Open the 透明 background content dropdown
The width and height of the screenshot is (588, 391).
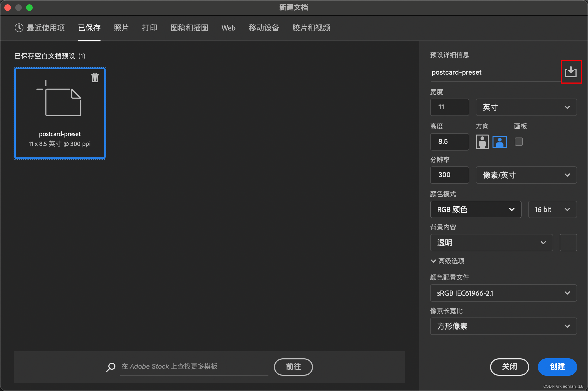[491, 243]
